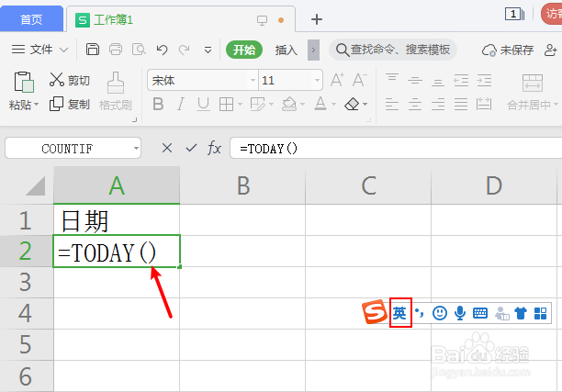Expand quick access toolbar customization arrow

(208, 50)
